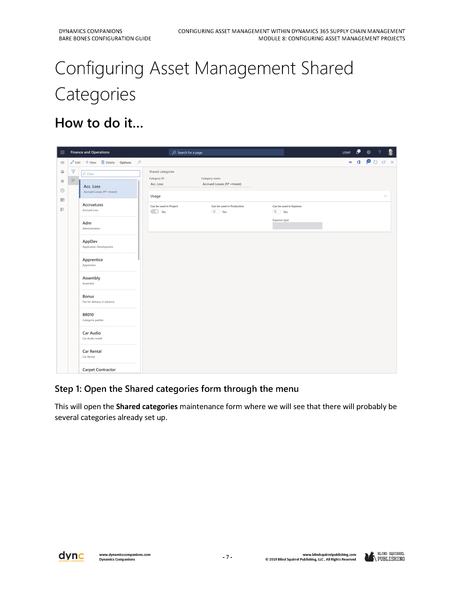464x600 pixels.
Task: Select the Assembly category row
Action: click(108, 281)
